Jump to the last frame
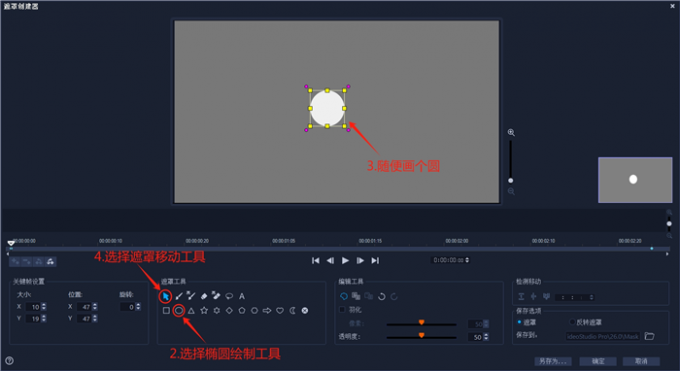680x371 pixels. [x=375, y=260]
